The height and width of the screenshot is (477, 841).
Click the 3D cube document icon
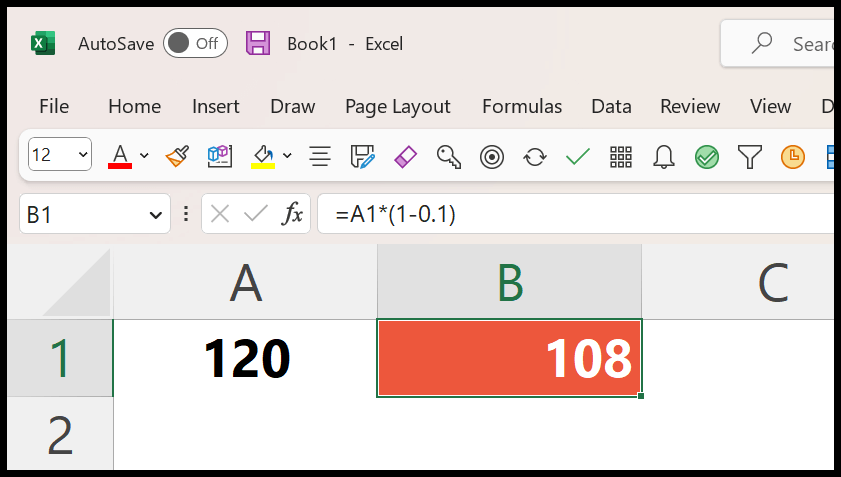(x=220, y=156)
